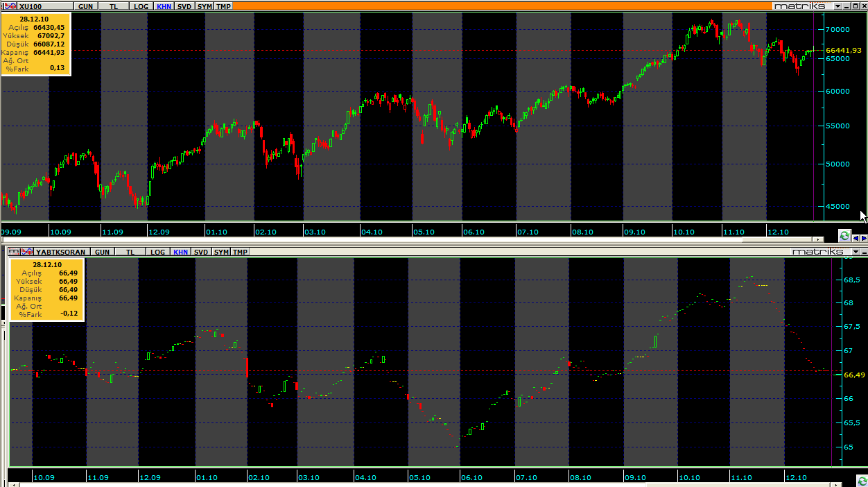Click the horizontal scrollbar under the XU100 chart
Screen dimensions: 868x487
(416, 239)
